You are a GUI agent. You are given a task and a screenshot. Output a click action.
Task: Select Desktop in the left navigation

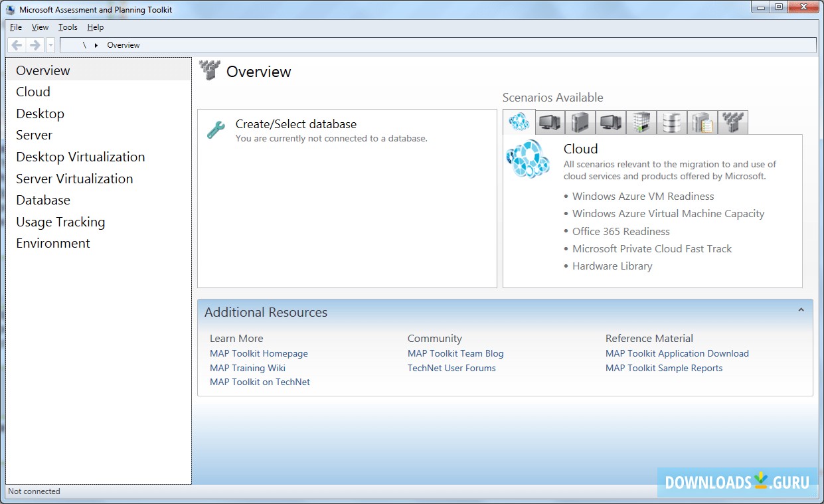(x=98, y=114)
